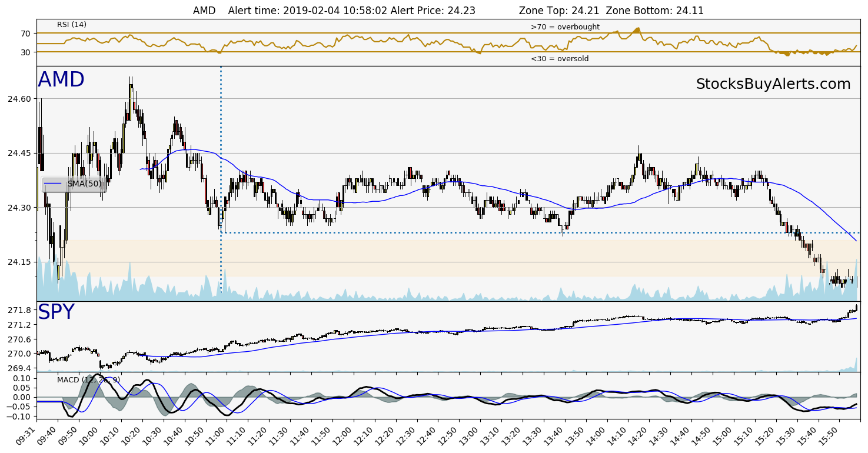The width and height of the screenshot is (868, 453).
Task: Click the RSI 70 axis label
Action: [x=26, y=34]
